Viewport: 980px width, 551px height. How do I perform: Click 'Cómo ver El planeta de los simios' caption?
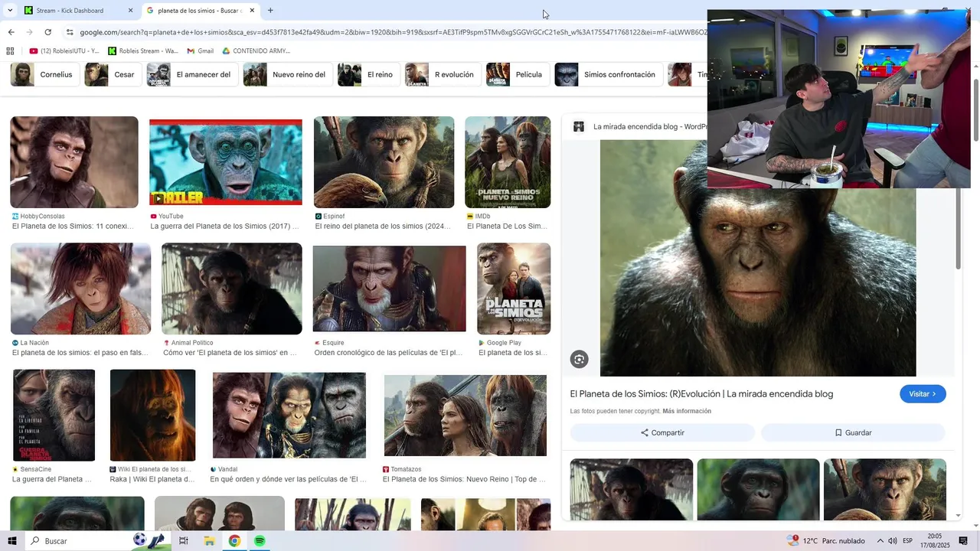pyautogui.click(x=230, y=353)
